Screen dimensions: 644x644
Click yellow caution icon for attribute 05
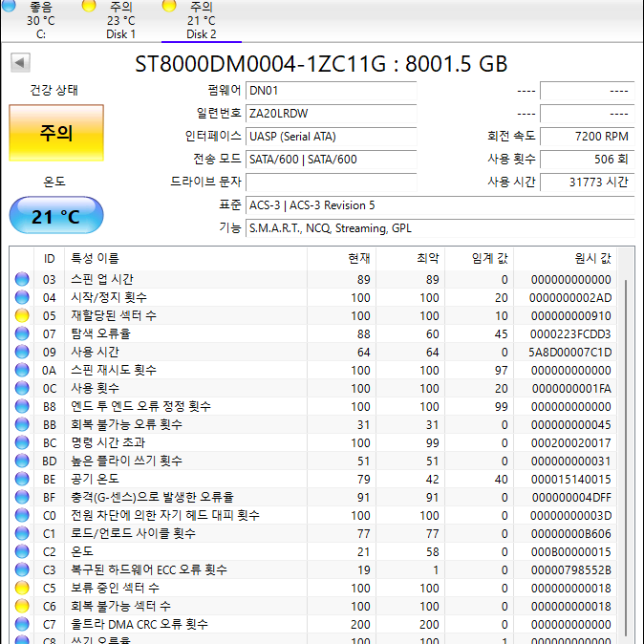[22, 315]
